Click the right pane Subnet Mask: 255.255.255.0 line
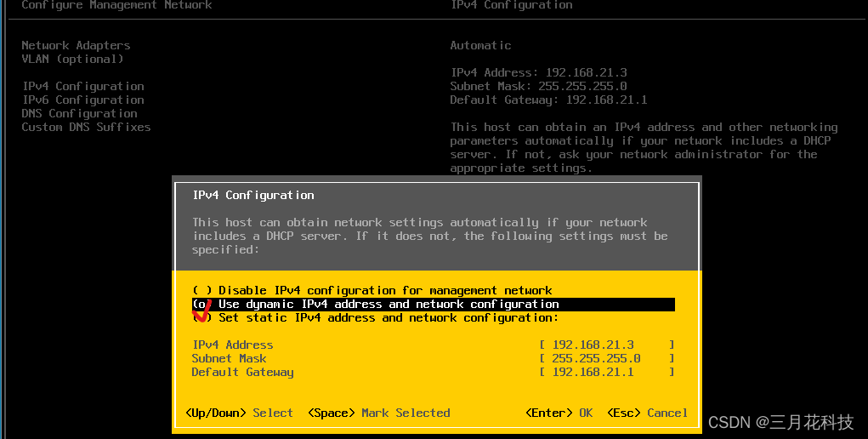Screen dimensions: 868x439 pyautogui.click(x=539, y=87)
